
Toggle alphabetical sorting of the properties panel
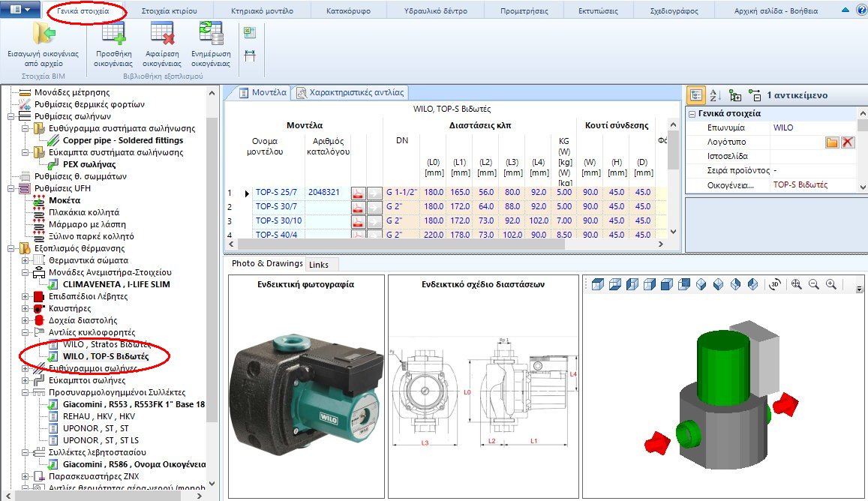coord(715,96)
